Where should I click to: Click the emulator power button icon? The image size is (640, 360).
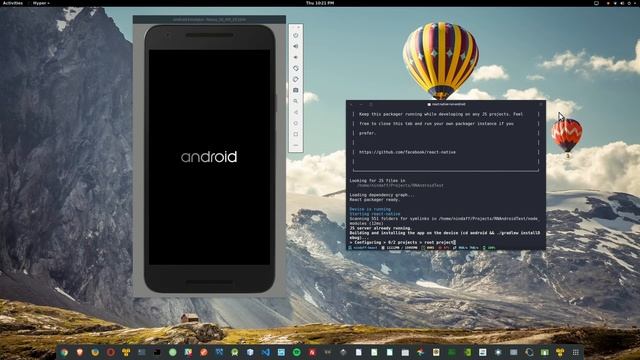coord(296,36)
